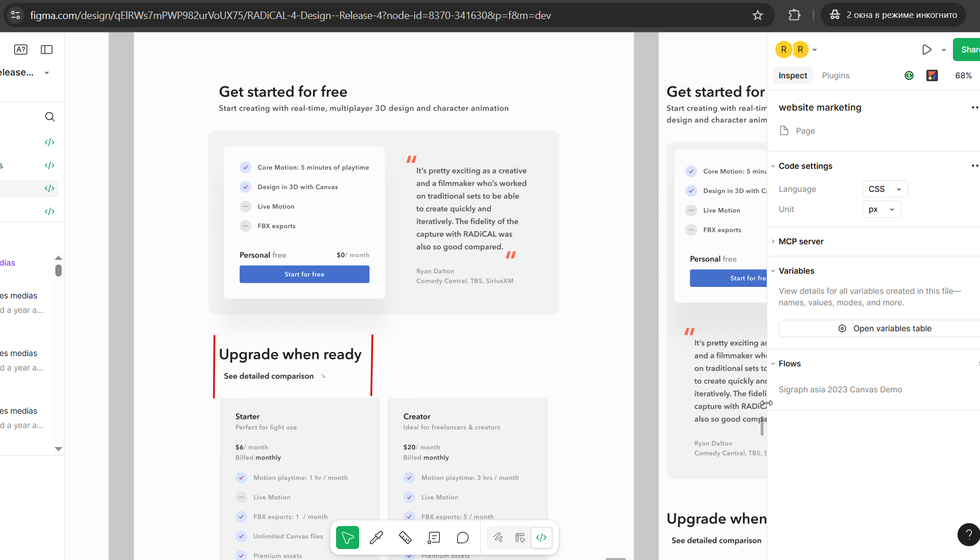Click the Share button

pyautogui.click(x=967, y=50)
